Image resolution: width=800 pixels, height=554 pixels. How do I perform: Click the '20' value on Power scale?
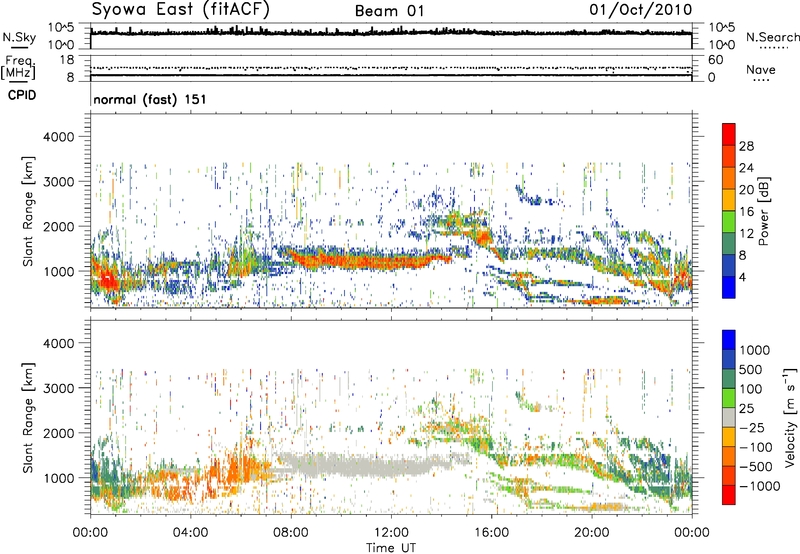(x=746, y=190)
